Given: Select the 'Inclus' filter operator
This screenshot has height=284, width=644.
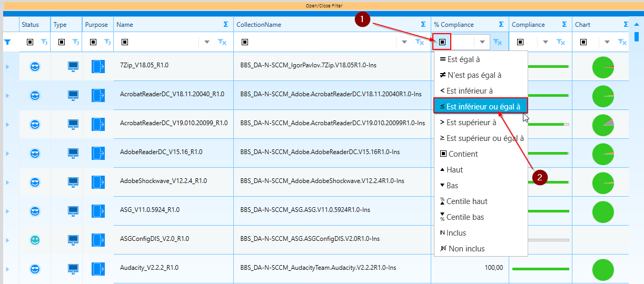Looking at the screenshot, I should pos(481,233).
